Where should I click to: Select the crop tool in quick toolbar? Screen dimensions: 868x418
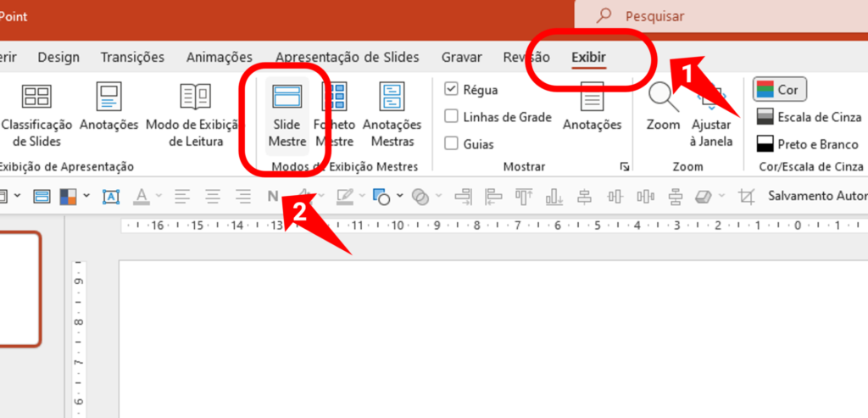click(746, 197)
